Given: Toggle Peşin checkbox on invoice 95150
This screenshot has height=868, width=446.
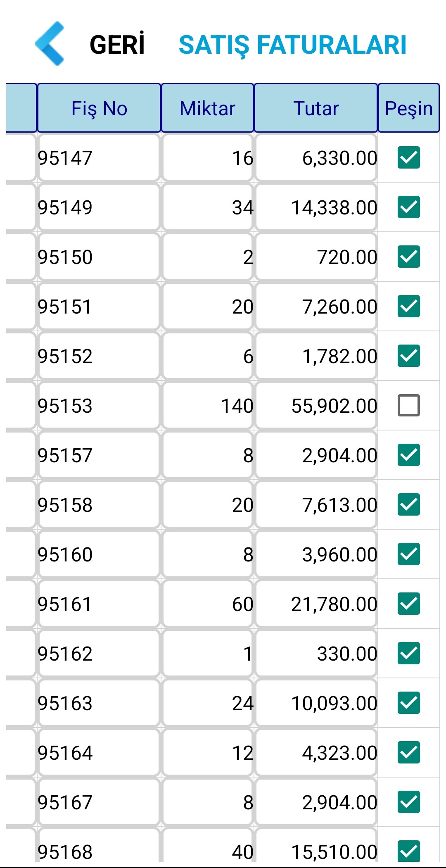Looking at the screenshot, I should point(408,257).
